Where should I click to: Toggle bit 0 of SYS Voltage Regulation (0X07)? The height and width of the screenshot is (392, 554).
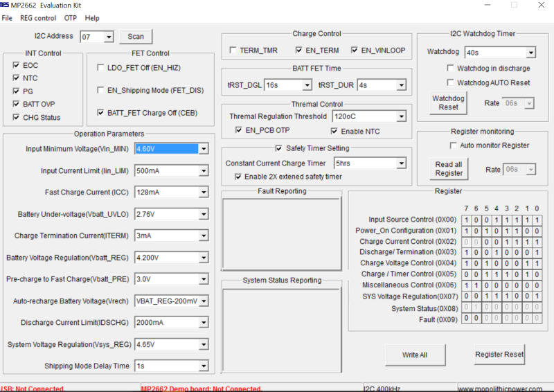coord(537,296)
